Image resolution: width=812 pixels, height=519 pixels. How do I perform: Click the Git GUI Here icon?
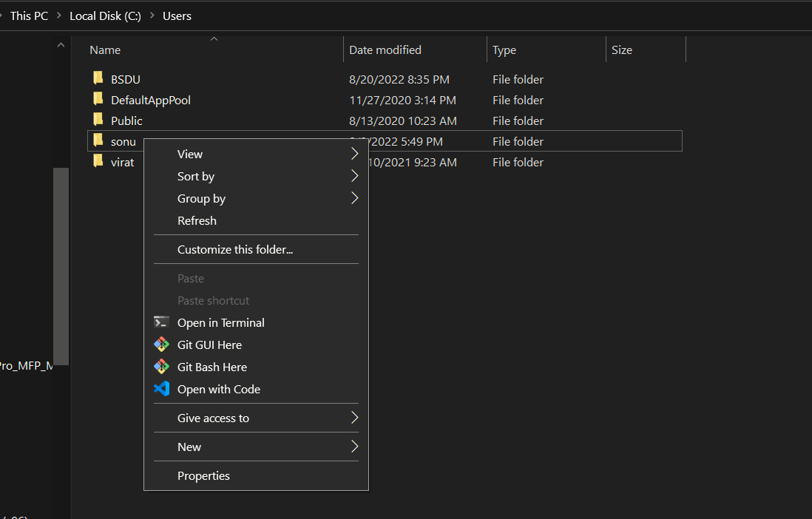coord(161,345)
